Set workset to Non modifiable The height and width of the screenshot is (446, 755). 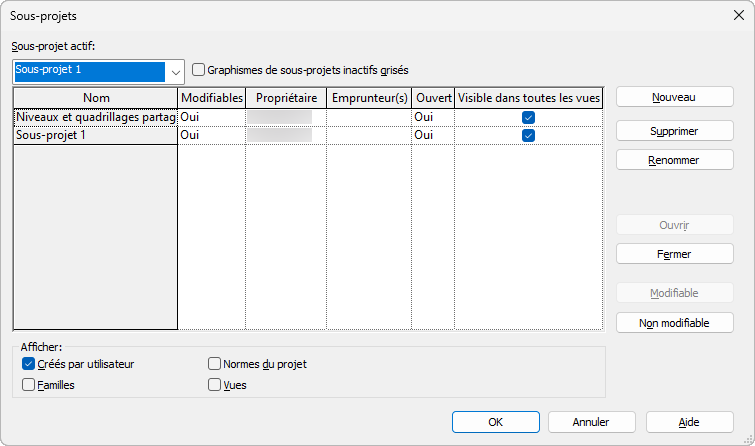pos(674,323)
